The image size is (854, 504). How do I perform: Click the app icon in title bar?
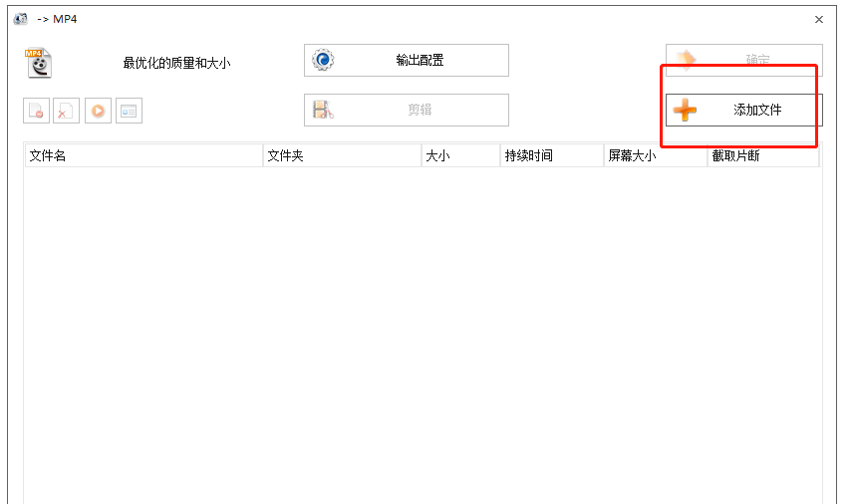[x=21, y=19]
